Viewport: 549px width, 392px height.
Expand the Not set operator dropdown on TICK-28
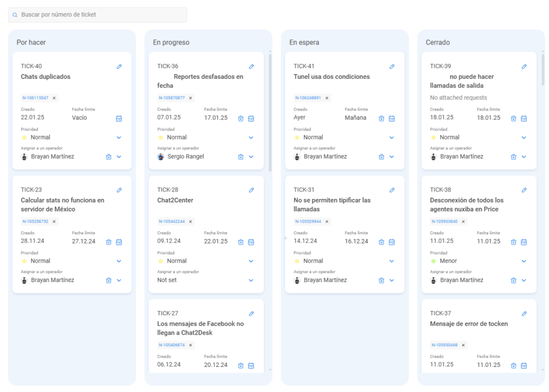click(251, 280)
